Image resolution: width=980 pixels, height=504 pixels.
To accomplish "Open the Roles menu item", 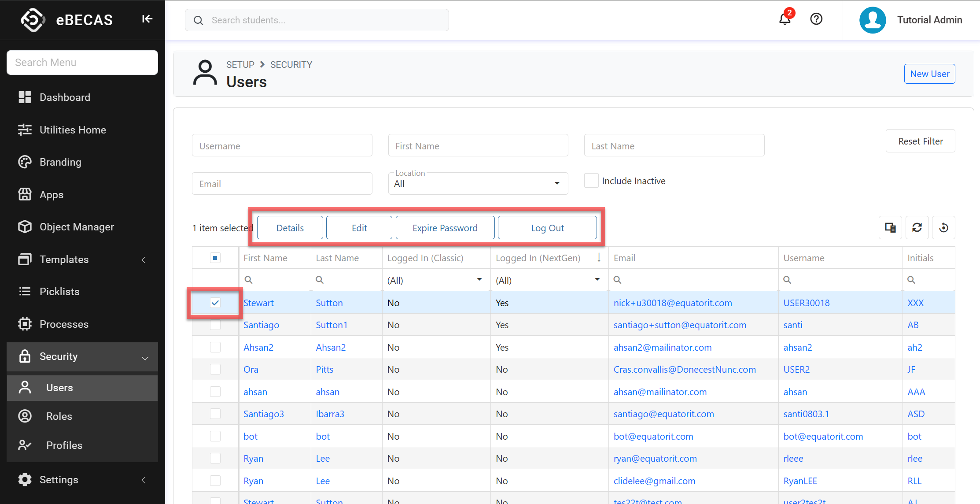I will point(59,416).
